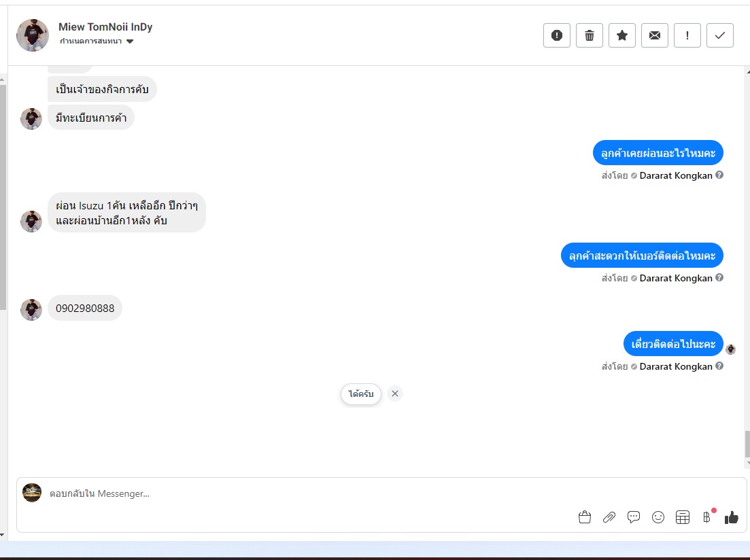Expand the กำหนดการสนทนา dropdown arrow
The width and height of the screenshot is (750, 560).
click(x=130, y=41)
